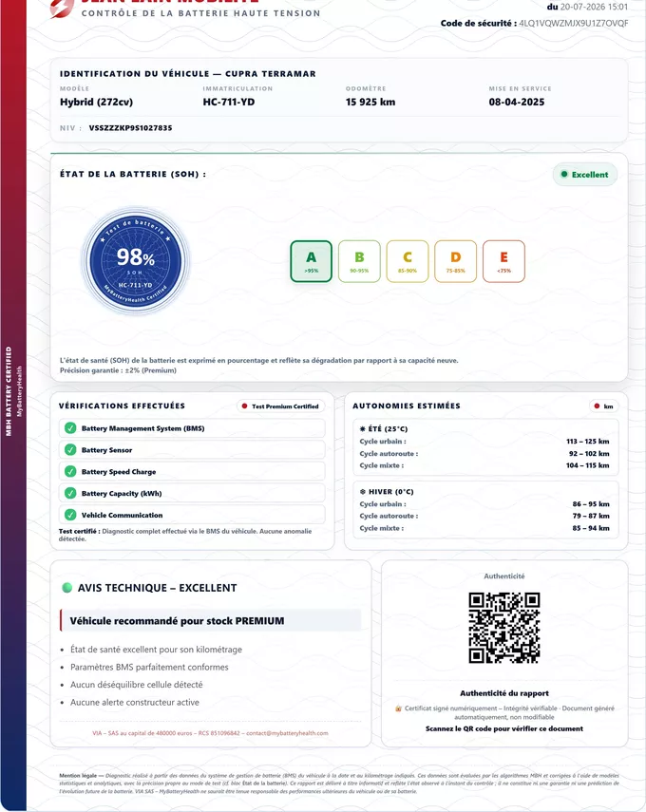Click the Battery Sensor row label
Screen dimensions: 646x812
(106, 450)
